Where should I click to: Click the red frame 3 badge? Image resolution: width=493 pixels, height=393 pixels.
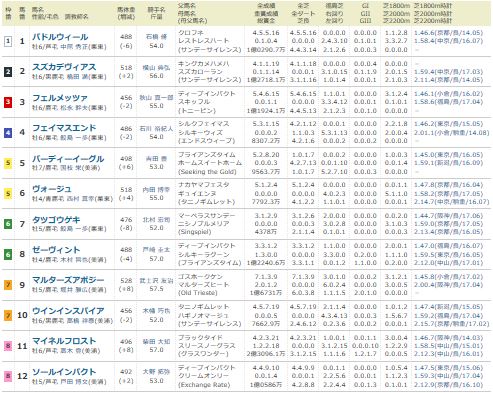8,102
